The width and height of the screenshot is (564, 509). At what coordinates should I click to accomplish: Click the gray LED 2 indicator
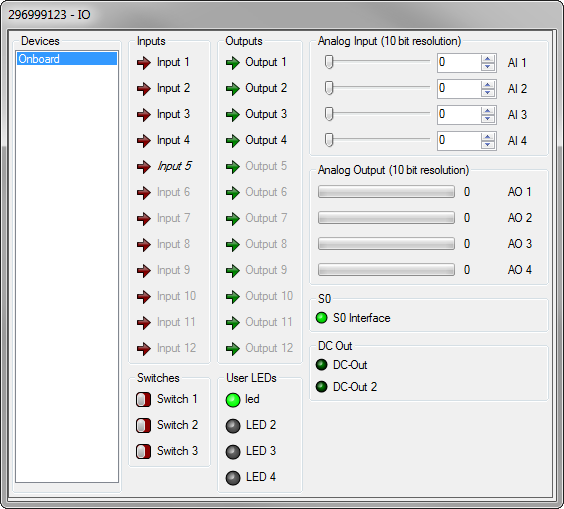click(x=233, y=426)
